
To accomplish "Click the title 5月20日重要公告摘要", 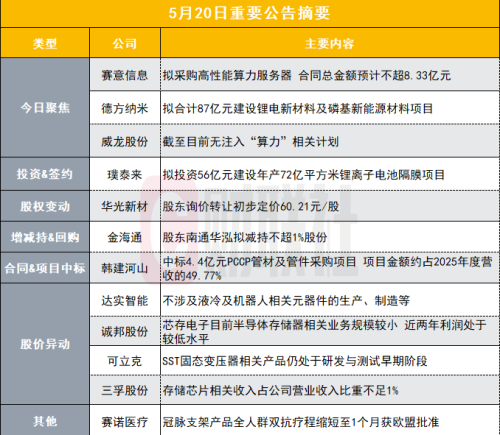I will pyautogui.click(x=249, y=13).
